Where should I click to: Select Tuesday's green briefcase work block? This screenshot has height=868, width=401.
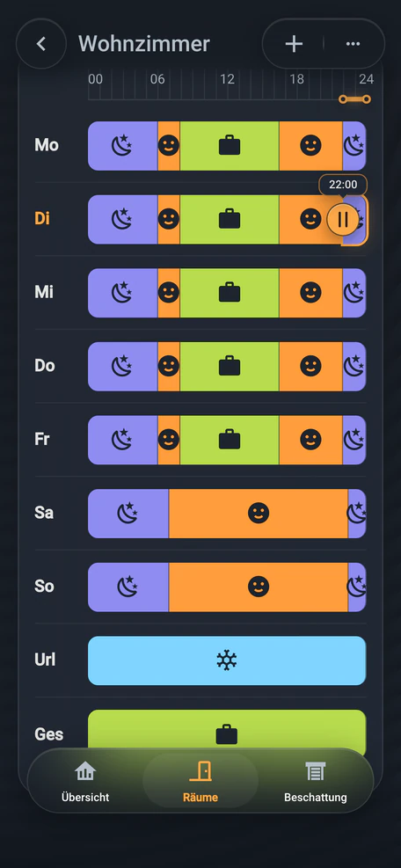tap(230, 219)
